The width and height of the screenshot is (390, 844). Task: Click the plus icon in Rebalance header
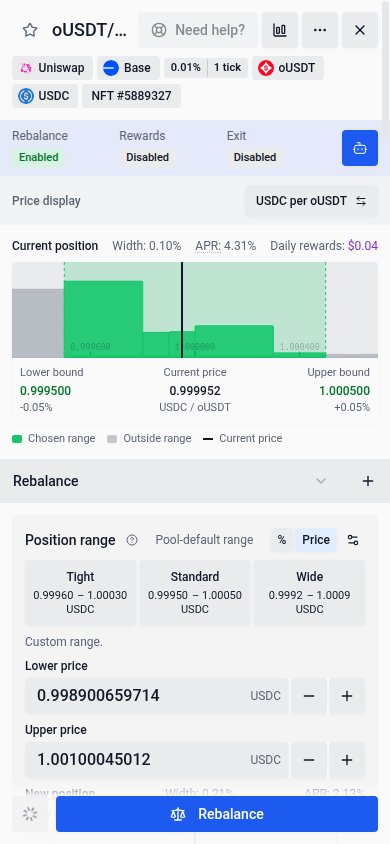tap(367, 481)
